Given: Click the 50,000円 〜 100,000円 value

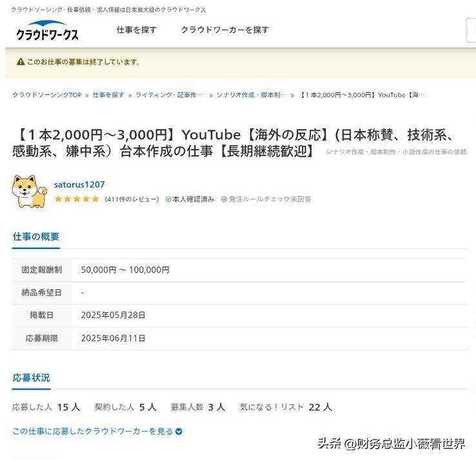Looking at the screenshot, I should tap(125, 270).
